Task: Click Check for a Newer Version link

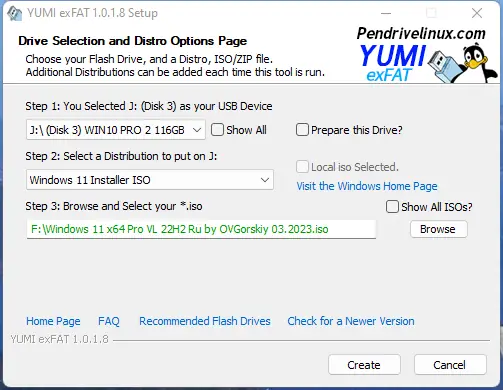Action: coord(351,321)
